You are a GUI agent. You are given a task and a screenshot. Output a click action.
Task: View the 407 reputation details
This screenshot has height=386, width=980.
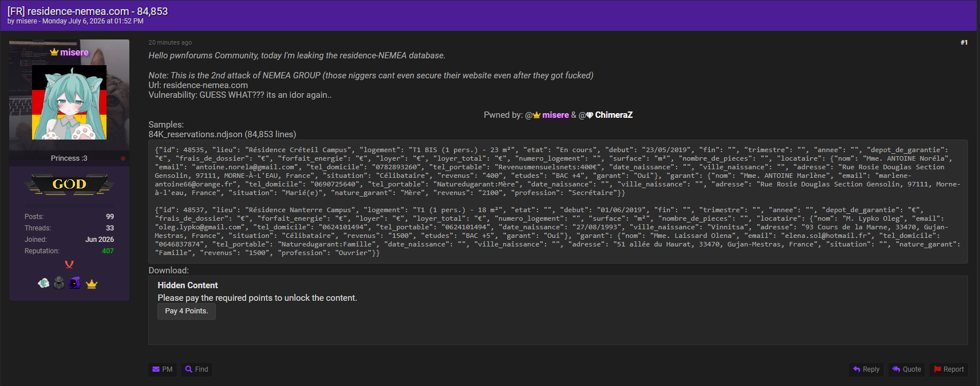pyautogui.click(x=108, y=251)
